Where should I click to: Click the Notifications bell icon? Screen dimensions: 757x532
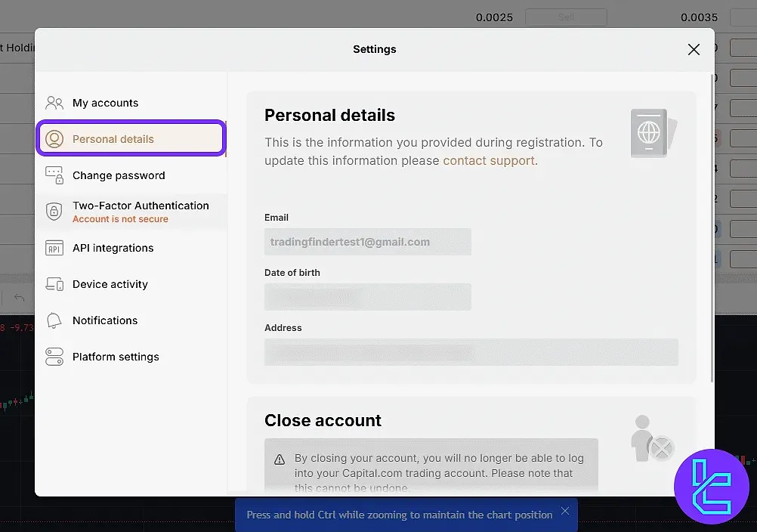coord(54,320)
